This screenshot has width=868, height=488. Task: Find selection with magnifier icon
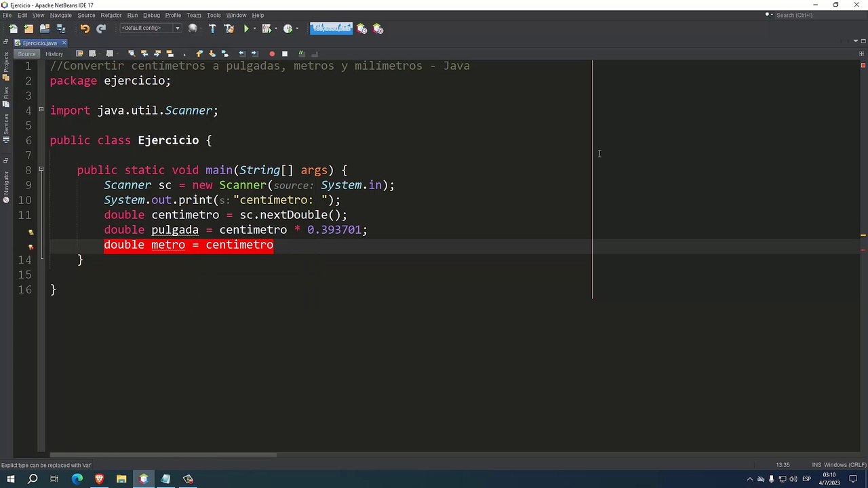(x=132, y=54)
